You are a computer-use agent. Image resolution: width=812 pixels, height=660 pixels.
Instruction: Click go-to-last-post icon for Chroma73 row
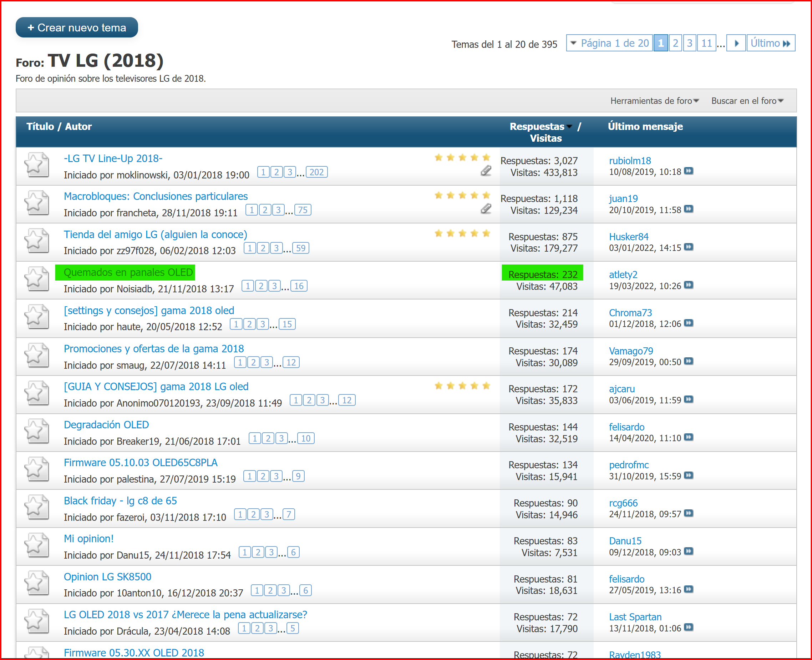689,323
